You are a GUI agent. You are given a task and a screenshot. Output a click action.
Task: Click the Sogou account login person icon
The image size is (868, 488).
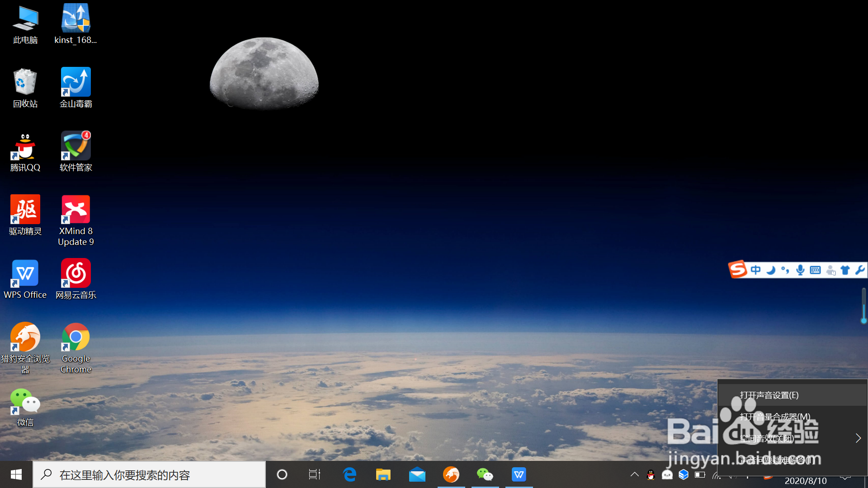tap(830, 270)
